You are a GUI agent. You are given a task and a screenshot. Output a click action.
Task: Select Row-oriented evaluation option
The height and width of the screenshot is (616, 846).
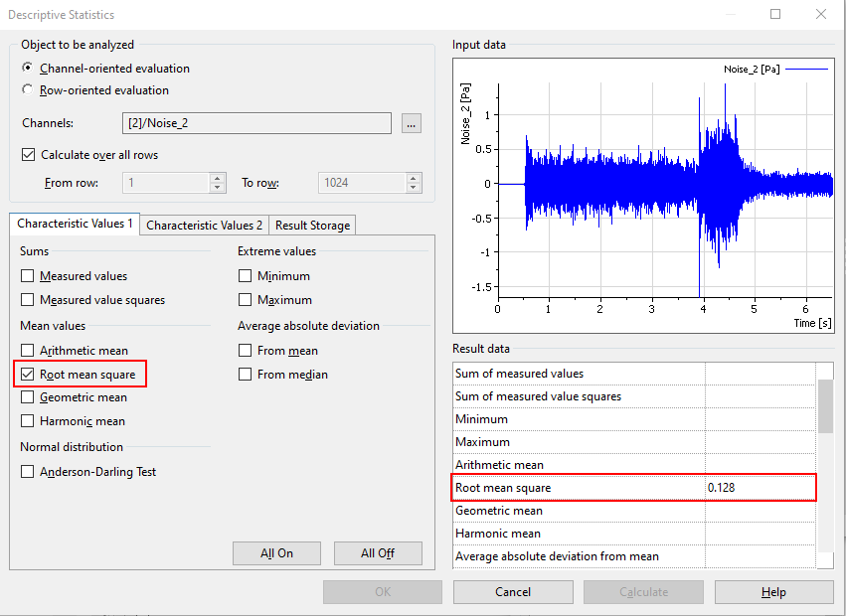(x=28, y=90)
